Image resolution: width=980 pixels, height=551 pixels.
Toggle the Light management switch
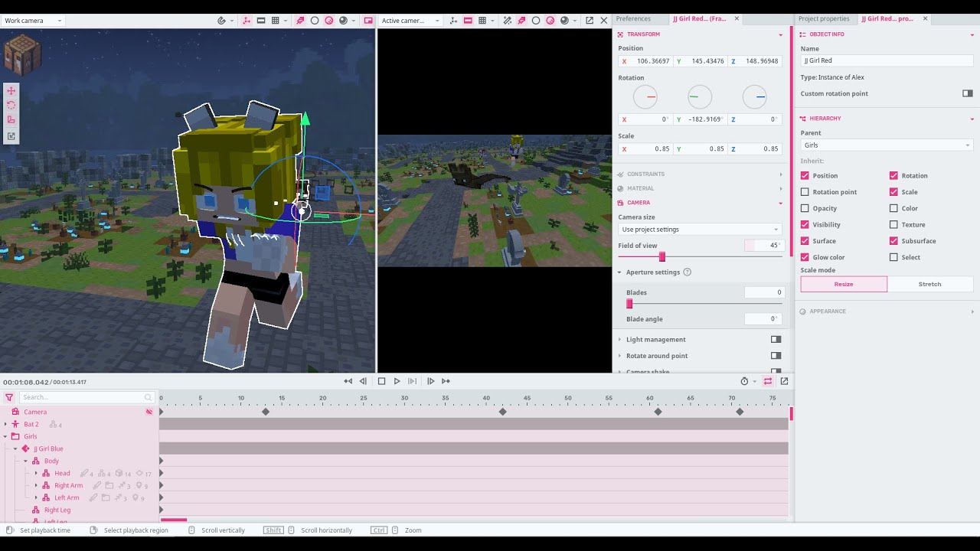coord(776,339)
